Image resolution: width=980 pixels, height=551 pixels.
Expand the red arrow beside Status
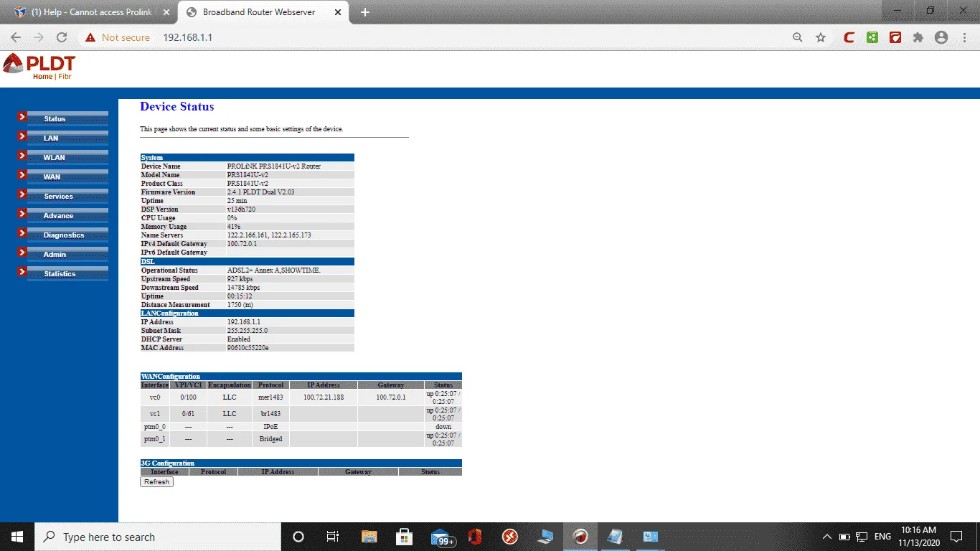tap(22, 116)
